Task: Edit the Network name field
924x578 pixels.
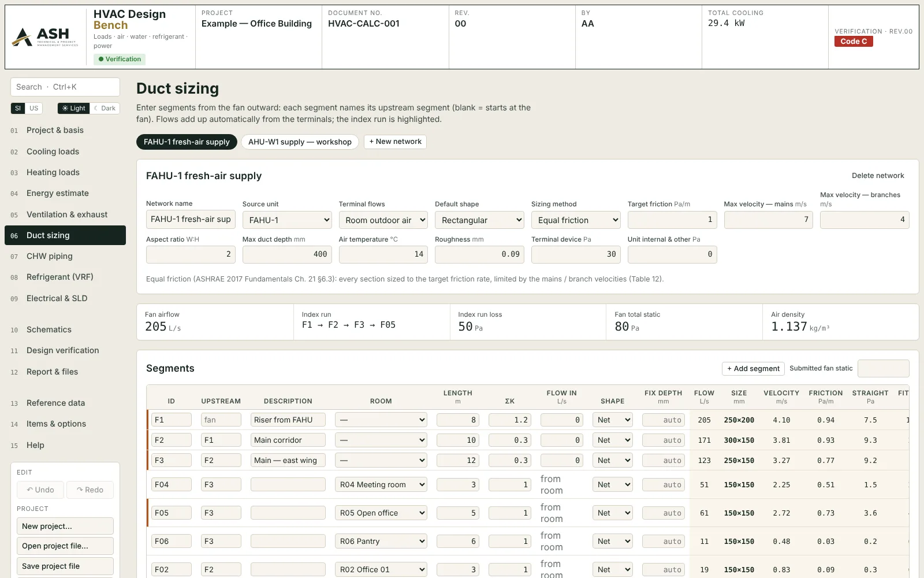Action: 191,219
